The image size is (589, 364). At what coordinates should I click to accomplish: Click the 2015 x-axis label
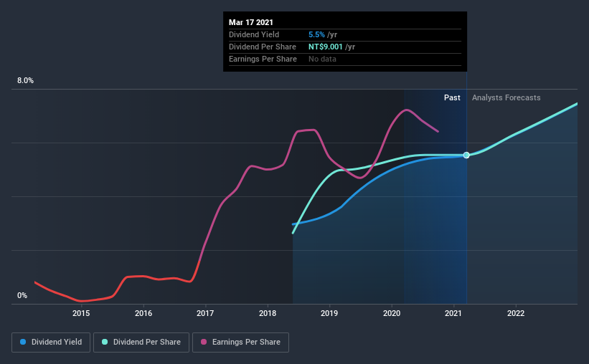pos(81,313)
